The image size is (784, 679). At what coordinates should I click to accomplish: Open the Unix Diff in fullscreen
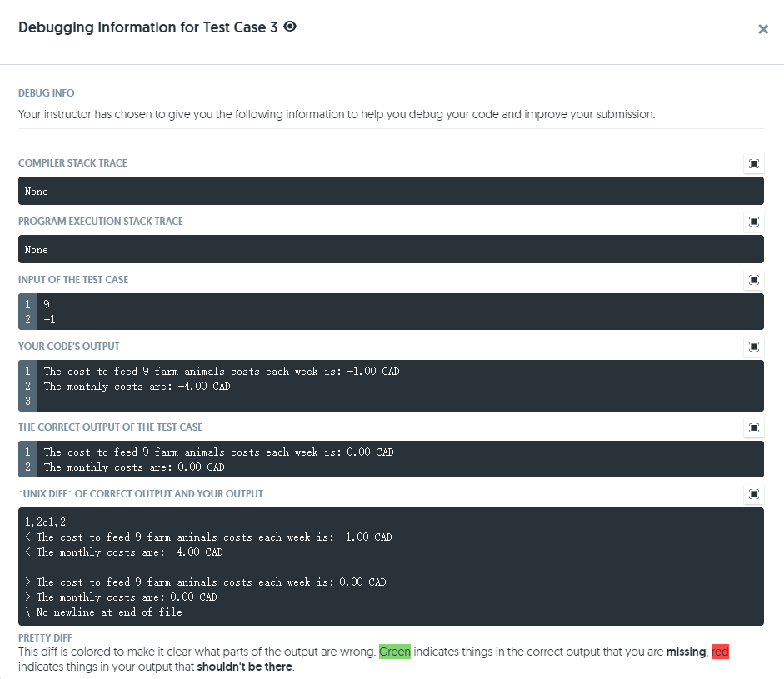753,494
